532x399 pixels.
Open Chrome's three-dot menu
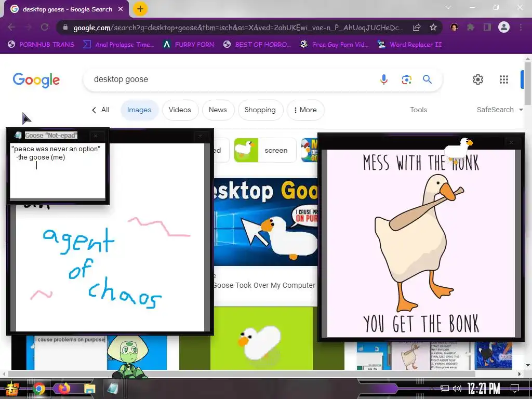521,27
